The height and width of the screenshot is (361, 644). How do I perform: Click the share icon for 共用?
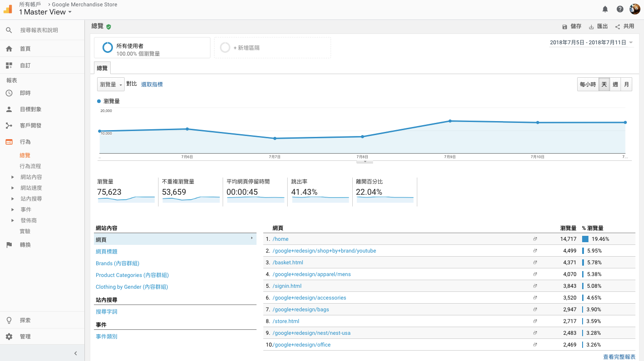click(617, 27)
